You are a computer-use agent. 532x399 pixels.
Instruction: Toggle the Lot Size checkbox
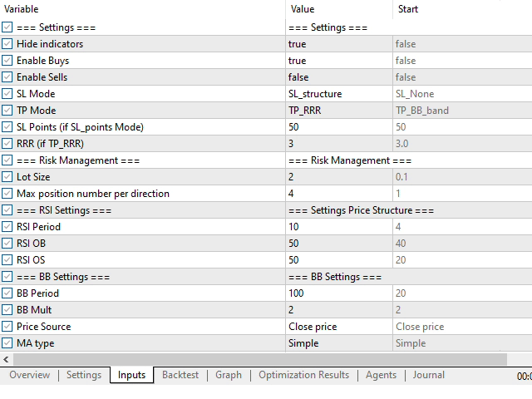pos(7,177)
